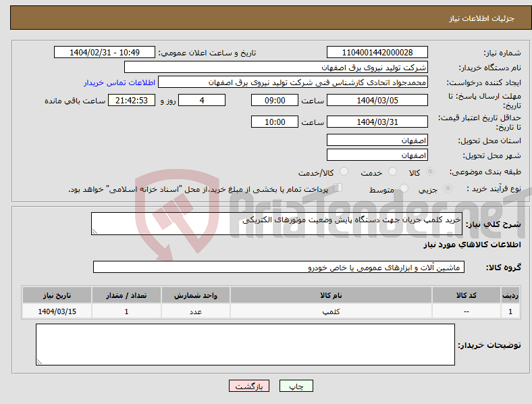Click the announcement date field 1404/02/31 - 10:49
The height and width of the screenshot is (404, 532).
tap(105, 52)
